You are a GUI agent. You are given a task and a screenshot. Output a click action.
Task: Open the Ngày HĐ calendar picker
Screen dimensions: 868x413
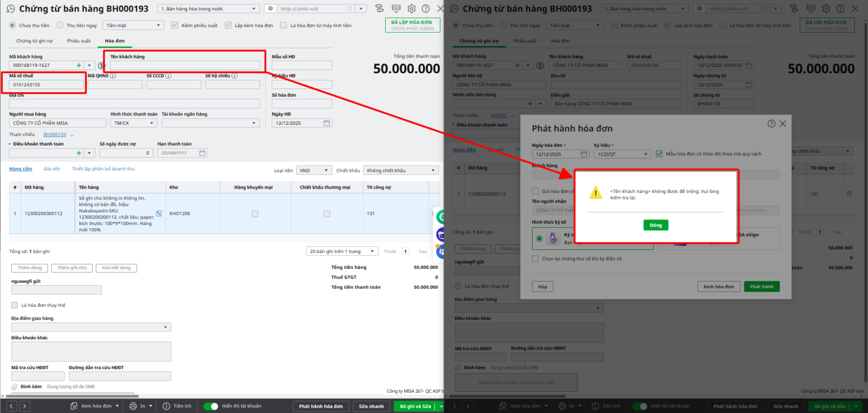(327, 123)
